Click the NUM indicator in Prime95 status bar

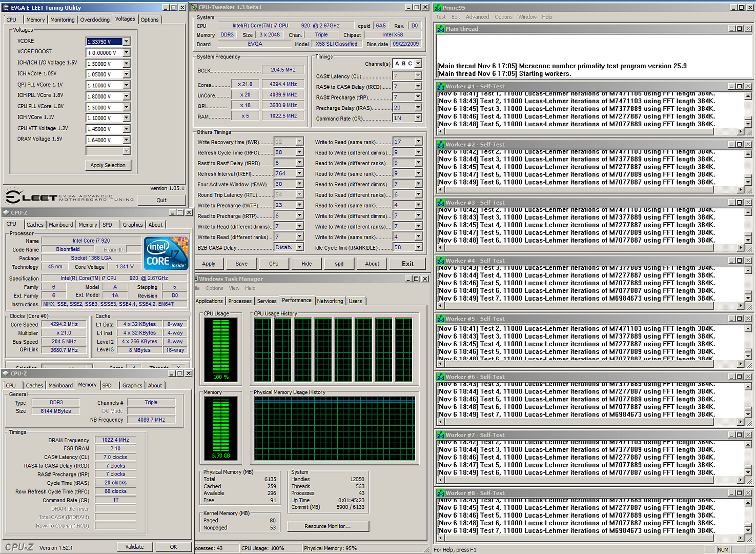723,549
